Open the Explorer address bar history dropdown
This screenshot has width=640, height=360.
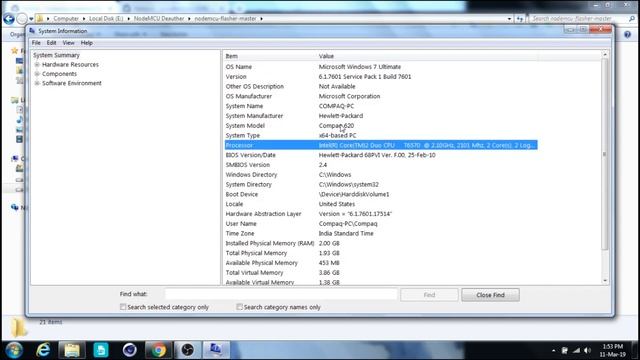click(x=509, y=19)
